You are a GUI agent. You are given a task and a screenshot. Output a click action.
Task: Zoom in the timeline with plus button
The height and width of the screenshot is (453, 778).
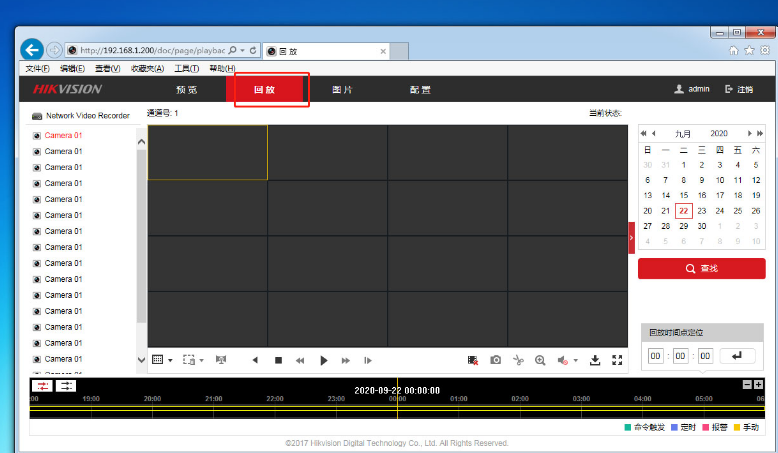coord(759,385)
